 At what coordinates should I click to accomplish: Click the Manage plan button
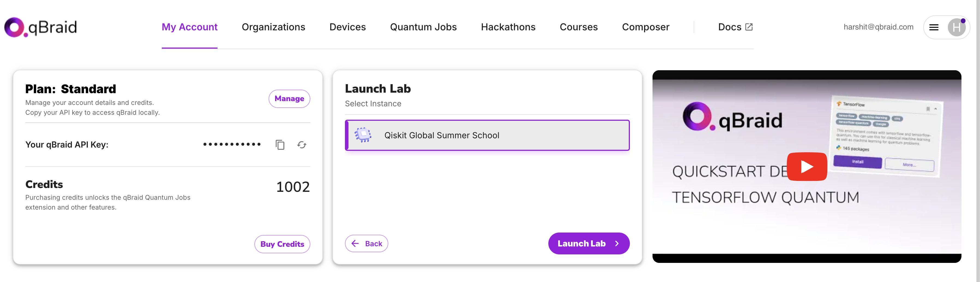290,99
